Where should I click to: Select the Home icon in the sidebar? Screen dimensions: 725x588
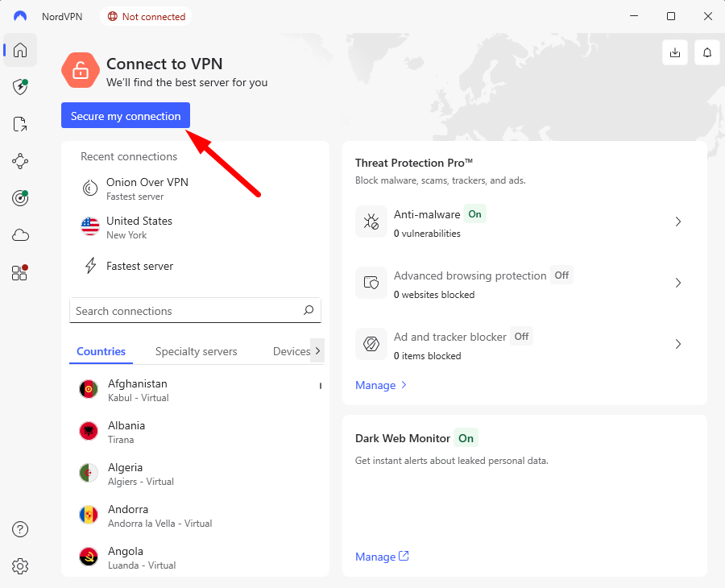[x=20, y=50]
